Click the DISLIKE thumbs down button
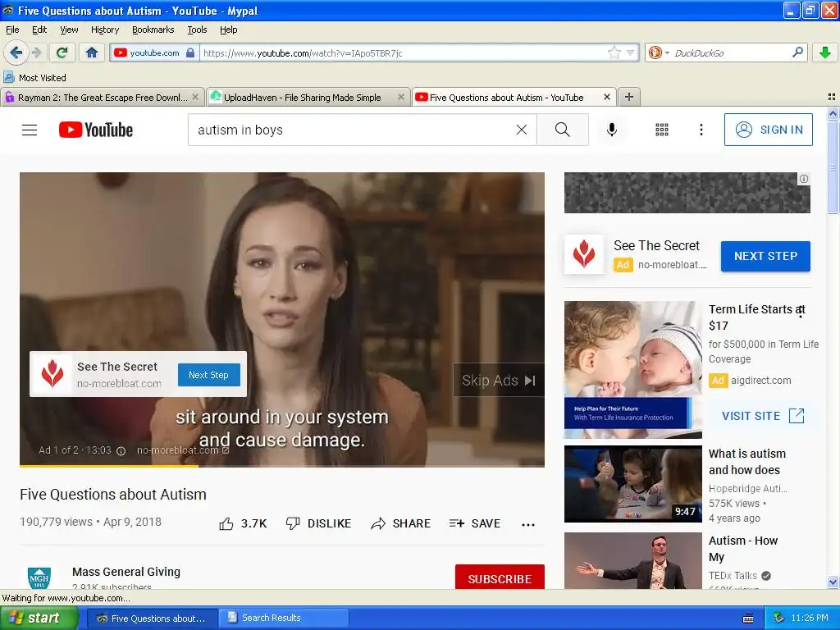The height and width of the screenshot is (630, 840). [x=318, y=523]
